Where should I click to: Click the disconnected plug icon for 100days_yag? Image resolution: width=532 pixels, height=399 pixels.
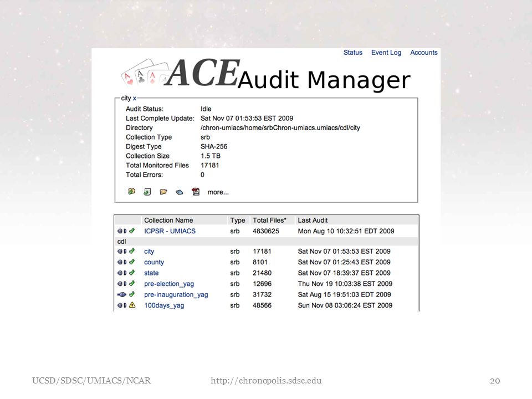coord(122,306)
